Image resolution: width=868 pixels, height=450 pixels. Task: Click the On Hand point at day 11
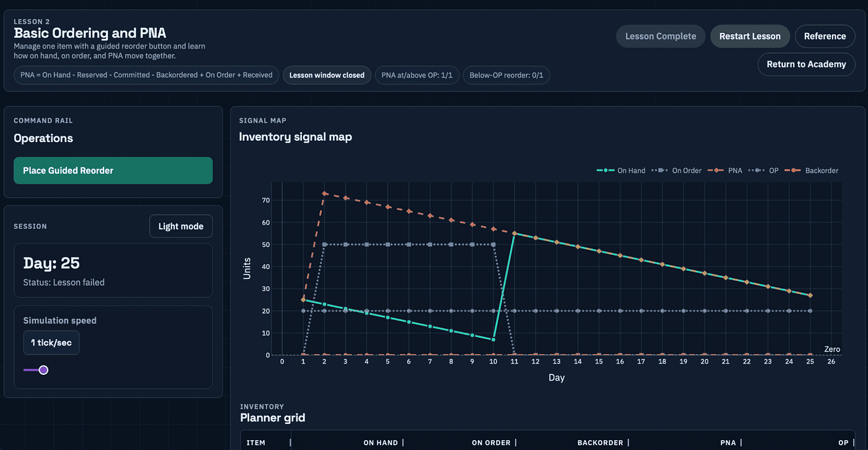[x=515, y=233]
